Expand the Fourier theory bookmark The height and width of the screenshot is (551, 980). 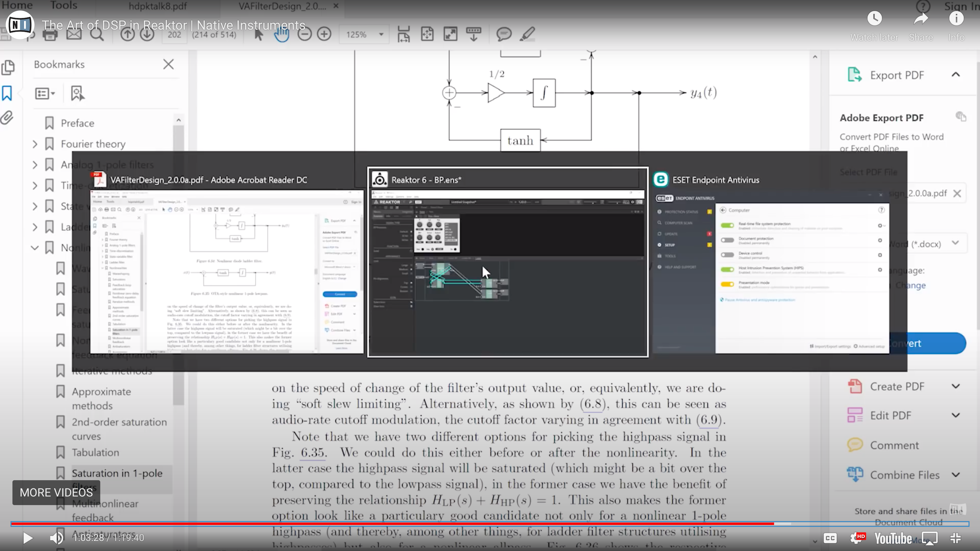point(35,144)
